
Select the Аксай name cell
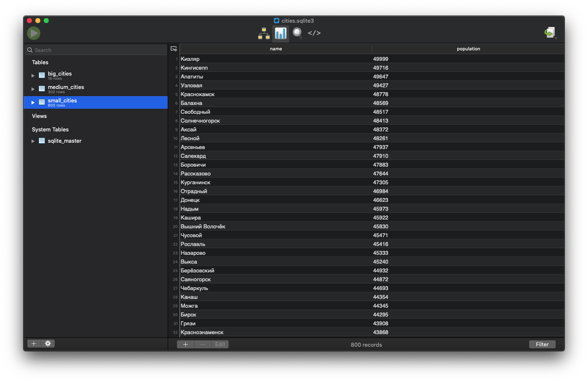(x=276, y=129)
